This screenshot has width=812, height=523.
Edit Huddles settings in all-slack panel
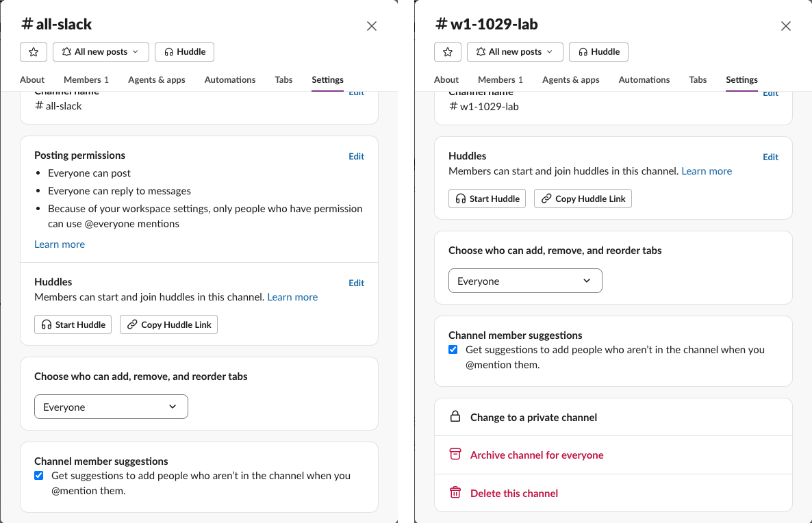(x=356, y=283)
